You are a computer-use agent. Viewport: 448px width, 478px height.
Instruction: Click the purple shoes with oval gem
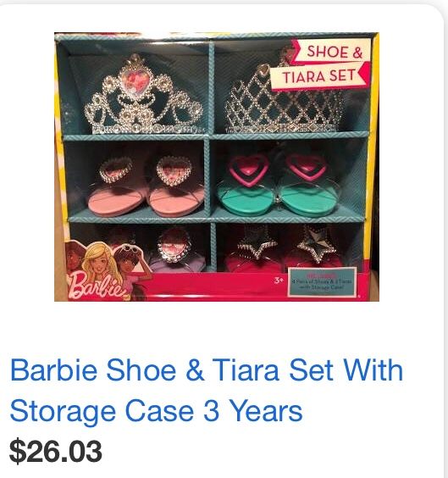(x=174, y=251)
